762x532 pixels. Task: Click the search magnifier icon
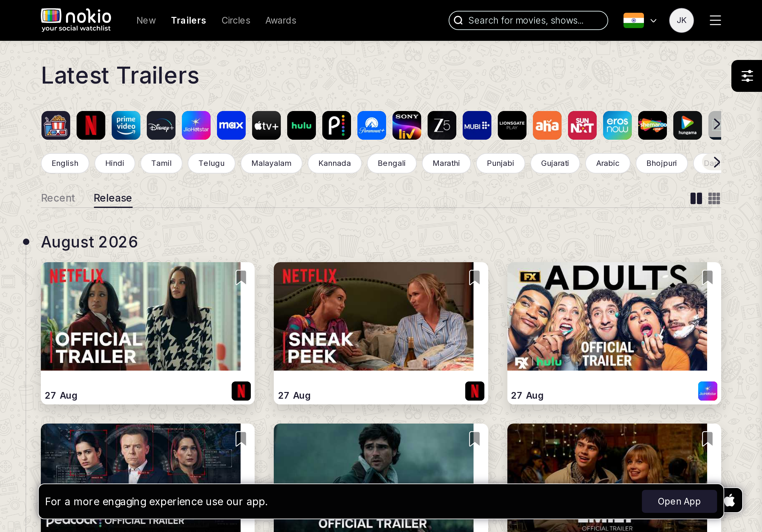coord(458,20)
